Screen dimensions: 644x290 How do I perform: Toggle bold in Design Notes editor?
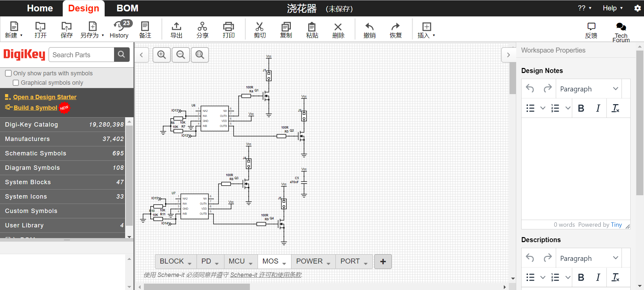581,108
